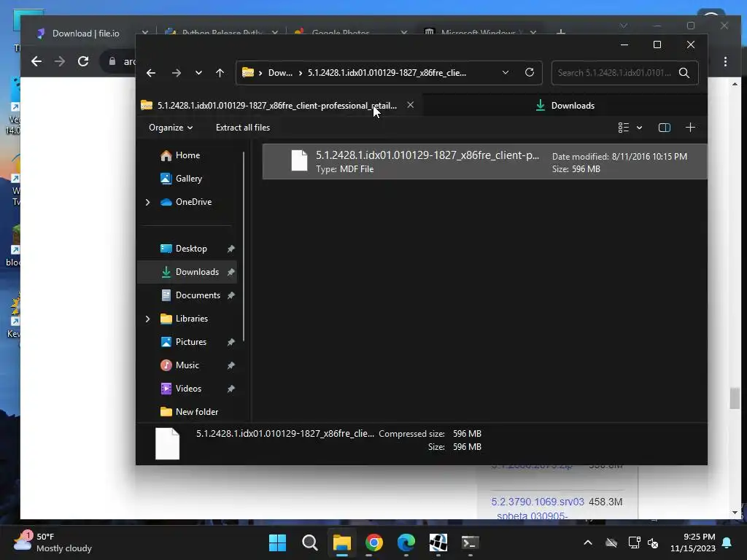Viewport: 747px width, 560px height.
Task: Open the clock and date panel
Action: (692, 542)
